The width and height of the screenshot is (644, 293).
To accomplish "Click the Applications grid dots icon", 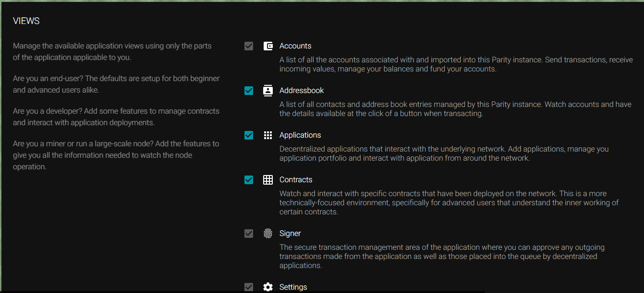I will point(268,135).
